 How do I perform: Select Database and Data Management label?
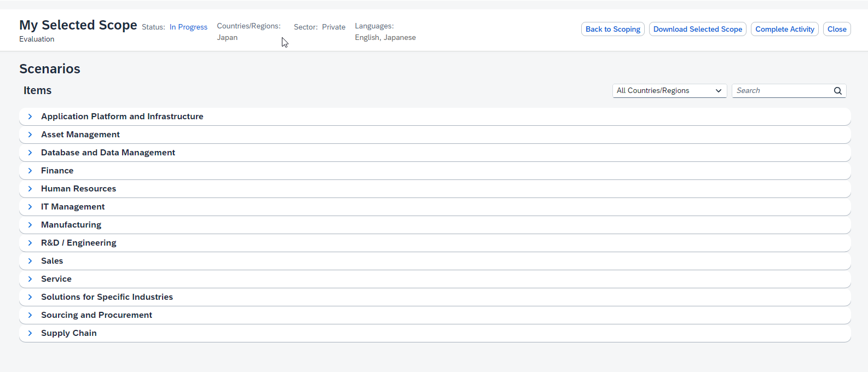pos(108,153)
